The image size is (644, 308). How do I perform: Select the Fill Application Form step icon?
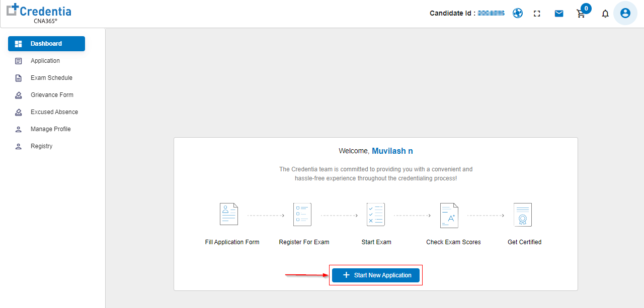(228, 214)
